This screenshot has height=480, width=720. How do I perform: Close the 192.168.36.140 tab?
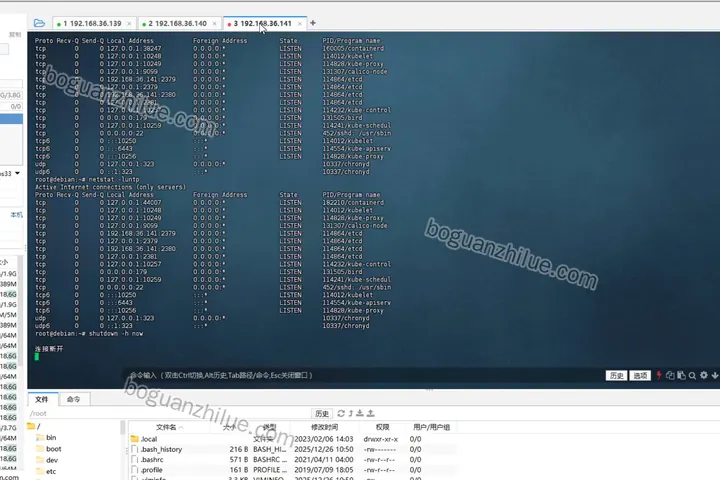coord(214,23)
